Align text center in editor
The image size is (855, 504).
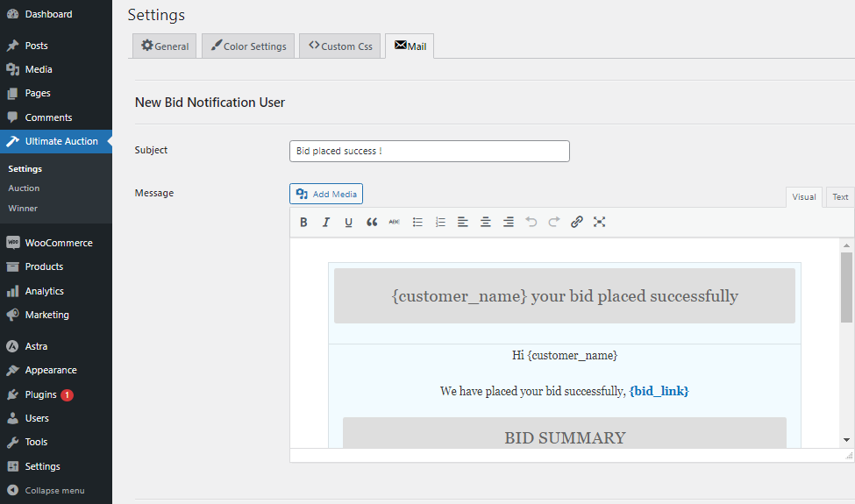click(x=485, y=222)
